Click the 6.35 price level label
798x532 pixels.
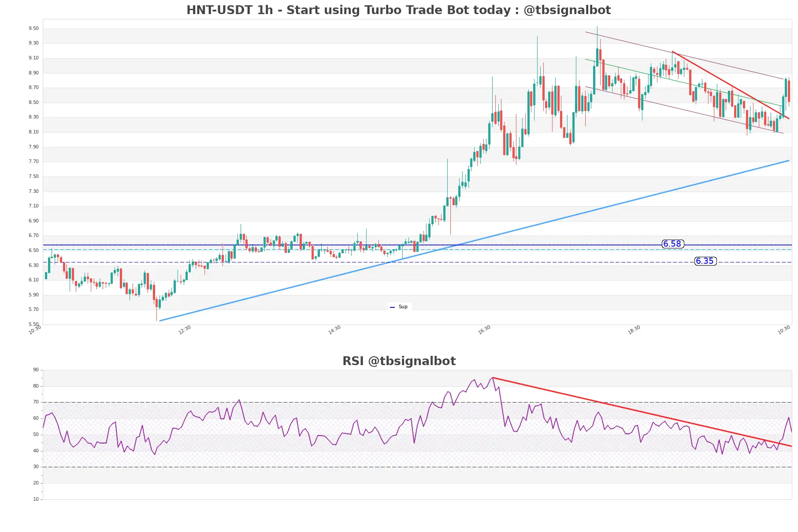(x=705, y=261)
